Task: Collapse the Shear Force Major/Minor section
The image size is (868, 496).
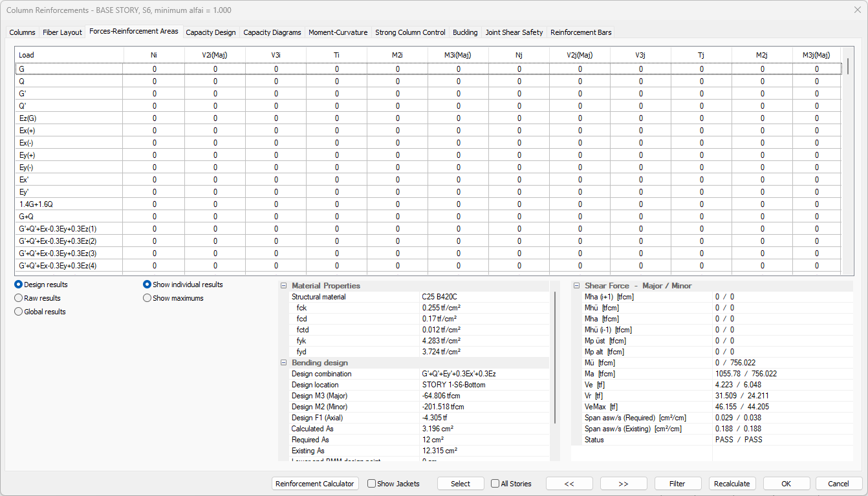Action: 576,286
